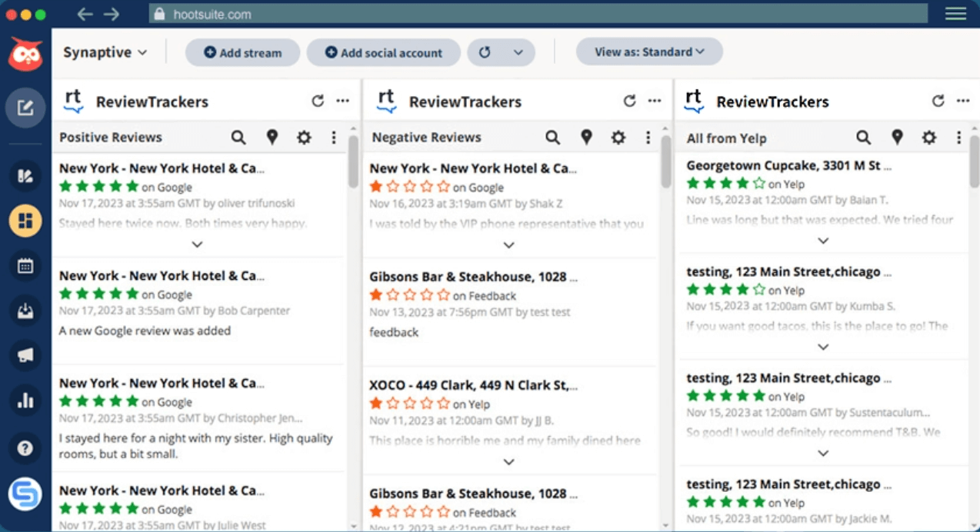Open the Synaptive board dropdown
Screen dimensions: 980x532
105,52
